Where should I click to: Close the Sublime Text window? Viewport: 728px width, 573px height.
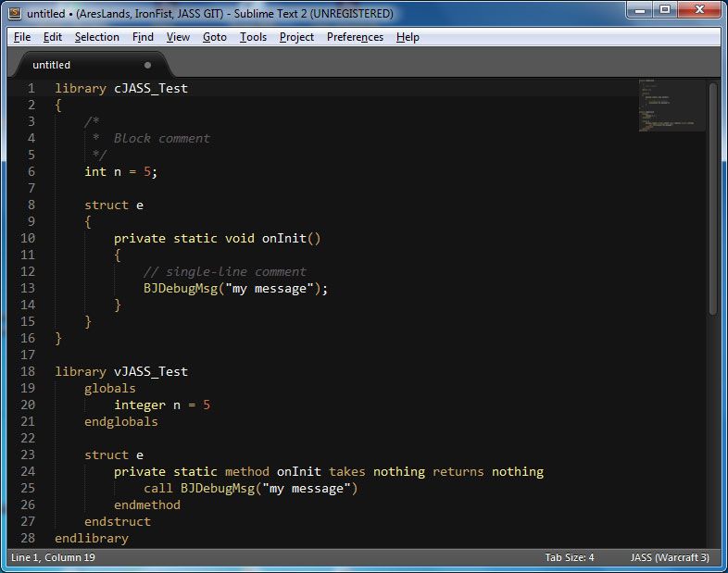[x=699, y=10]
